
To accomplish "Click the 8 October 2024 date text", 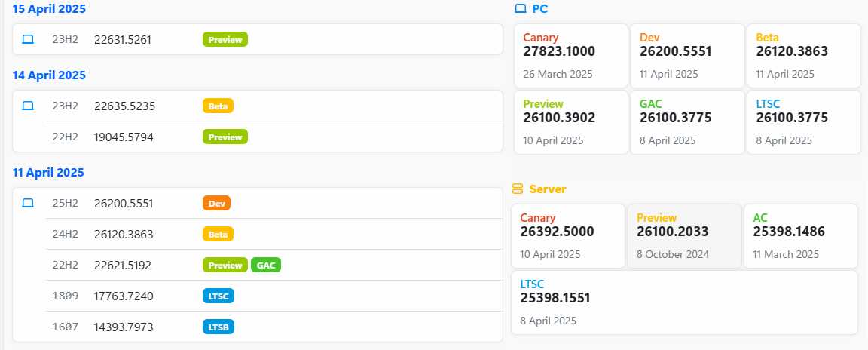I will (x=673, y=254).
